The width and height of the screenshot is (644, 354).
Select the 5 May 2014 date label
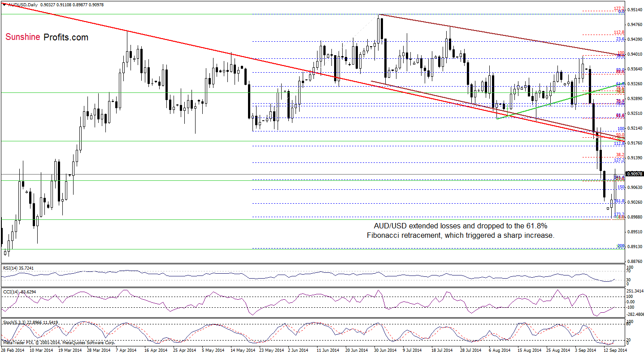(x=213, y=350)
